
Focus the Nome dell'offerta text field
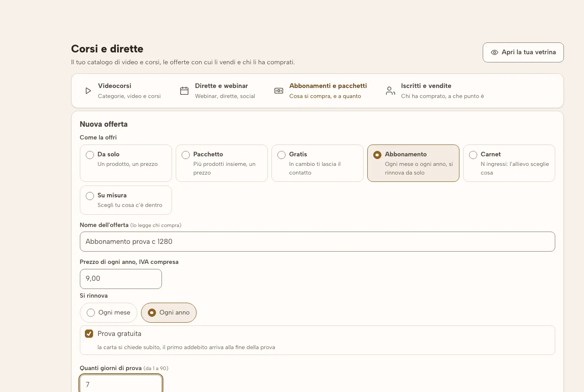pyautogui.click(x=318, y=242)
